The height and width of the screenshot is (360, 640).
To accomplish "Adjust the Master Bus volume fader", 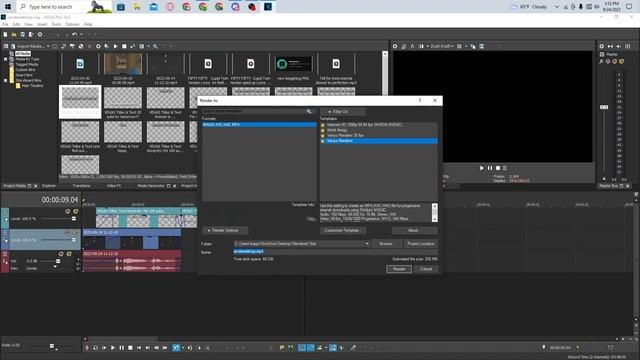I will coord(604,107).
